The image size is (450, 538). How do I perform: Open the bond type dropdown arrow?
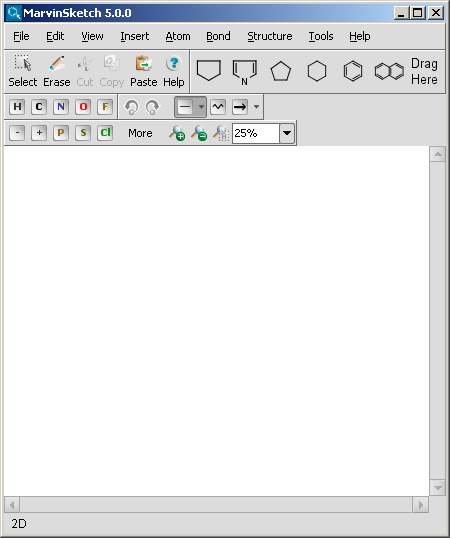[201, 107]
